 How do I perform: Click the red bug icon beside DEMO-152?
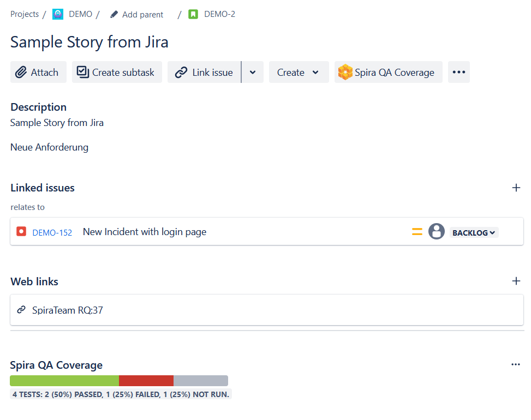[21, 232]
